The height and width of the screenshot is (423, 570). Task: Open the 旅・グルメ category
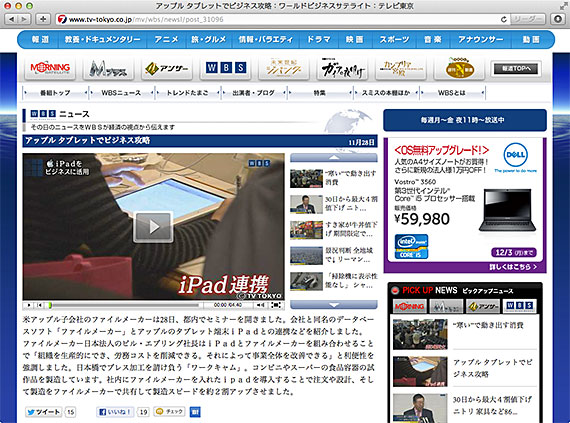209,39
